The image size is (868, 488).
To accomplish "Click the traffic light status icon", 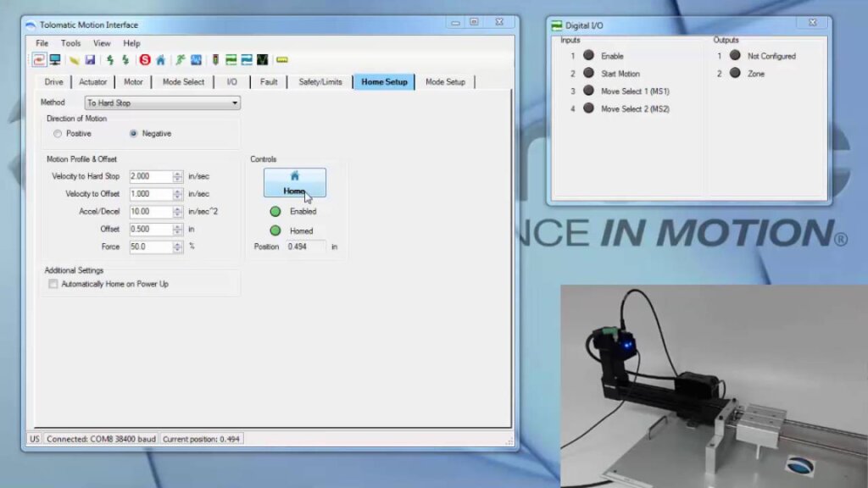I will [x=214, y=60].
